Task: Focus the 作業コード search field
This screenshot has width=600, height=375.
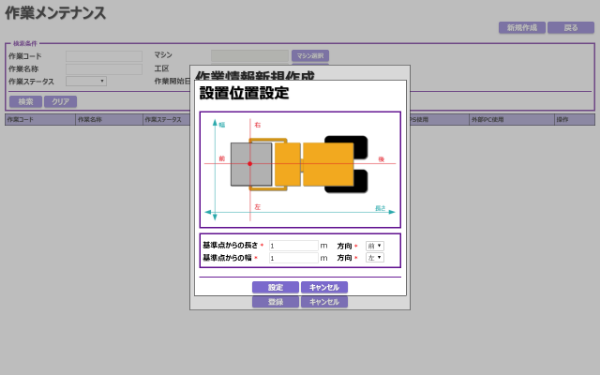Action: coord(104,56)
